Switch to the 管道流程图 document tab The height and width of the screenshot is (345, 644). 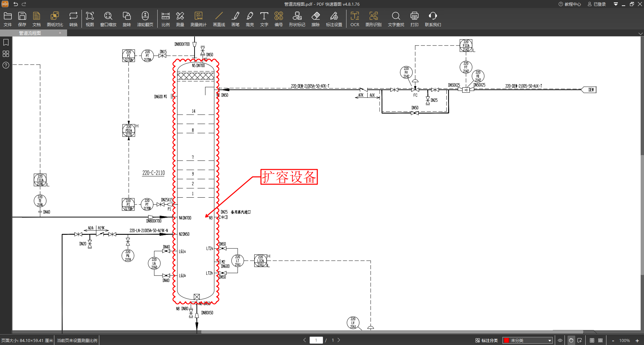point(30,33)
